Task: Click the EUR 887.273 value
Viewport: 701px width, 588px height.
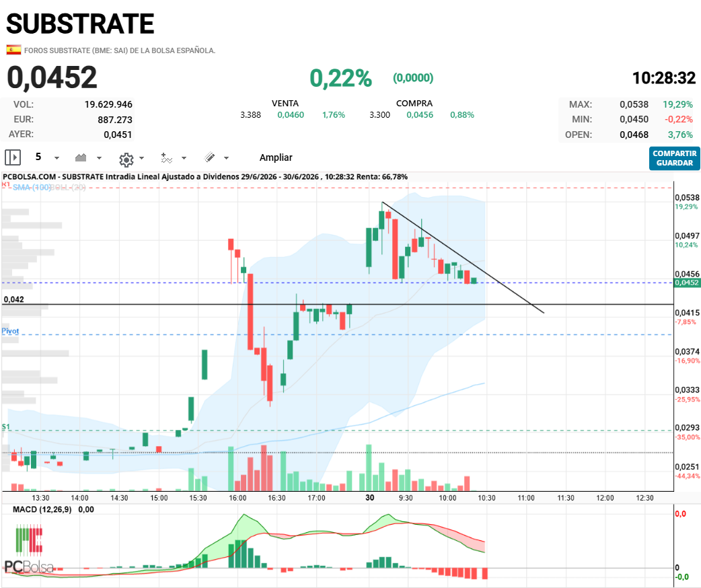Action: (x=115, y=120)
